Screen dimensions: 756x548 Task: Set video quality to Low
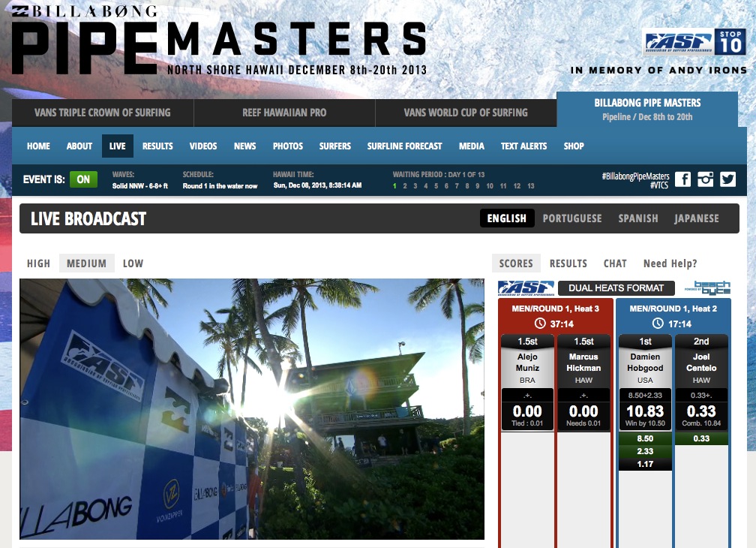tap(133, 263)
